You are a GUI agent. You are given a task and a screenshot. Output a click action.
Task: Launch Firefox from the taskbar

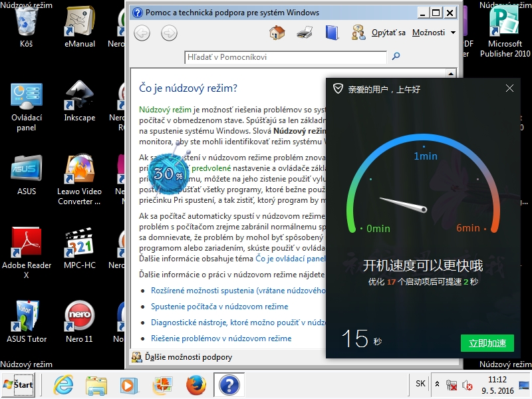[196, 385]
